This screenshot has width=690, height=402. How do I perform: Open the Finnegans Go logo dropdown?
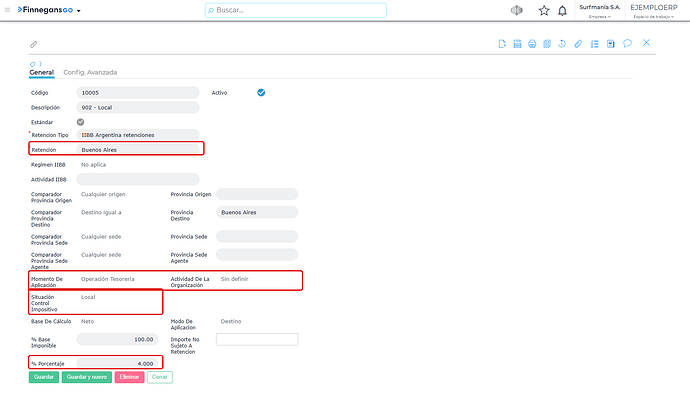(49, 10)
